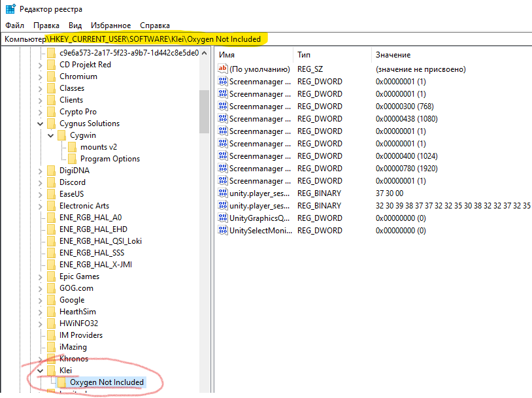Click the tree scrollbar up arrow
The width and height of the screenshot is (532, 398).
click(205, 53)
